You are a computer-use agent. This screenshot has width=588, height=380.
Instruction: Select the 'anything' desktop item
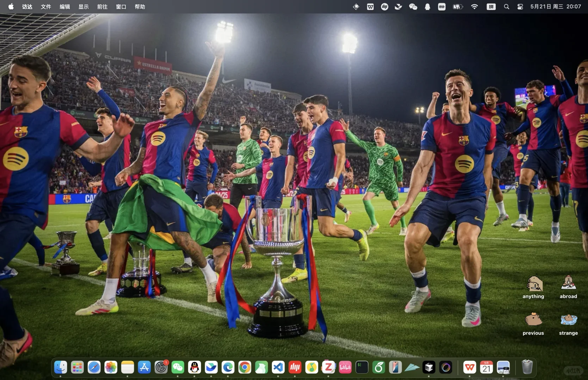[x=533, y=287]
